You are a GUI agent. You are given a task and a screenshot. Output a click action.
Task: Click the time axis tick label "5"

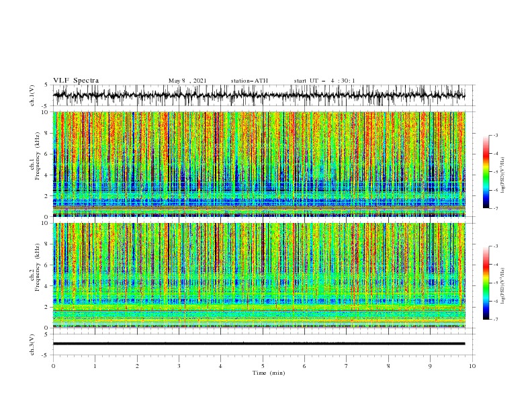263,366
